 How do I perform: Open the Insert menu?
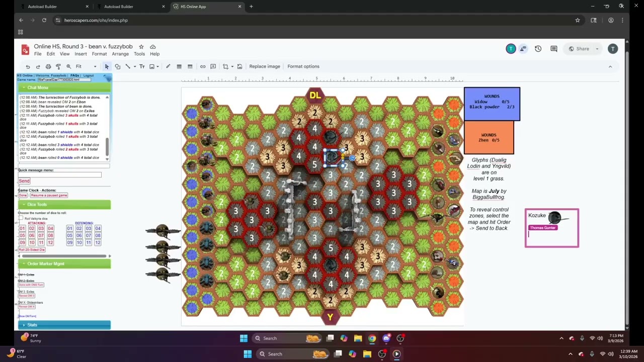(80, 54)
